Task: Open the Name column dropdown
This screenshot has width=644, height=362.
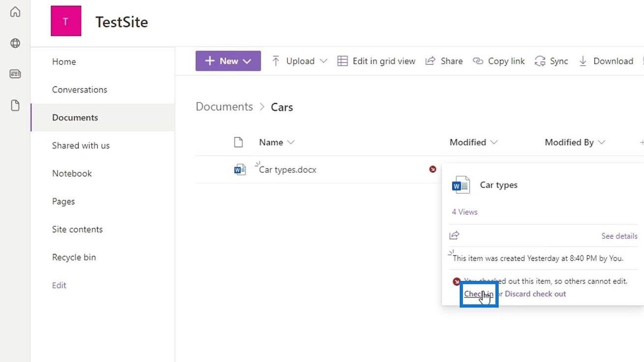Action: tap(277, 142)
